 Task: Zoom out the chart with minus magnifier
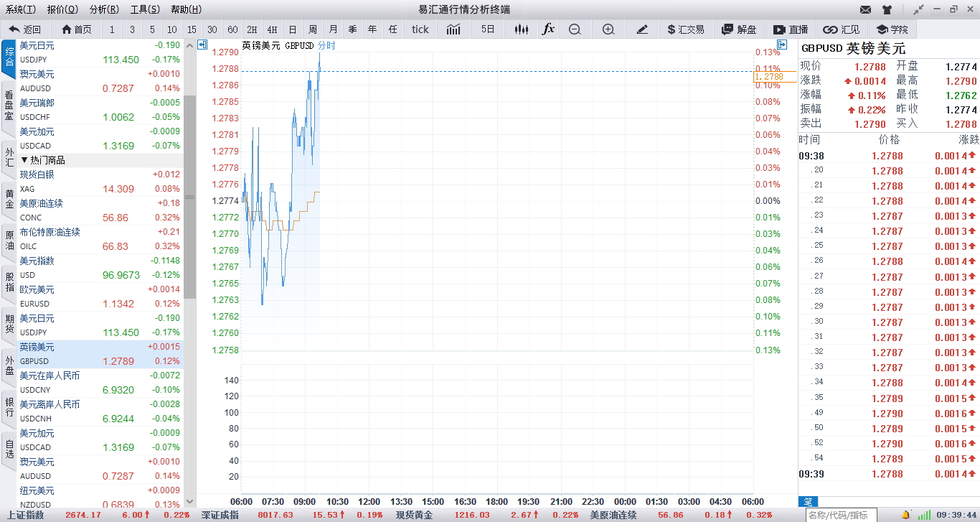(575, 29)
